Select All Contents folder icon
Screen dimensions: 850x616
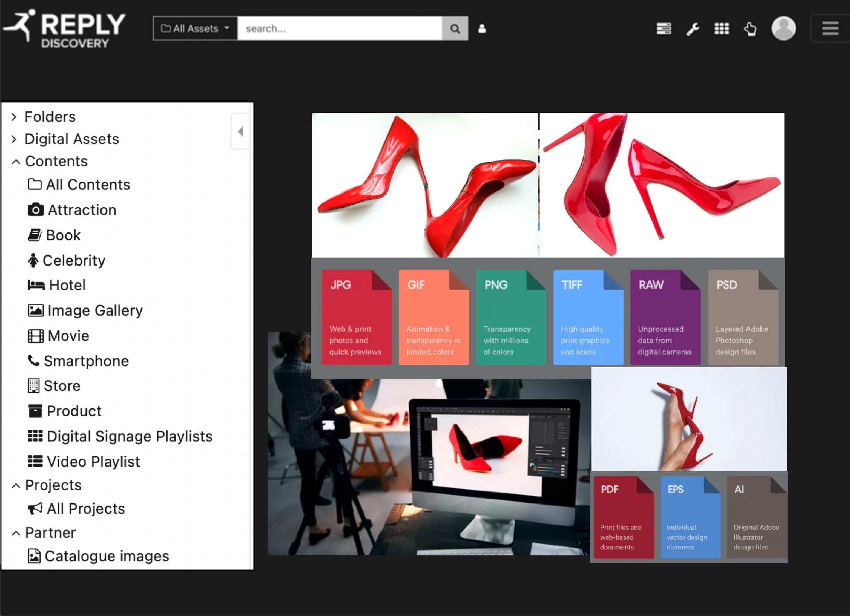(35, 184)
